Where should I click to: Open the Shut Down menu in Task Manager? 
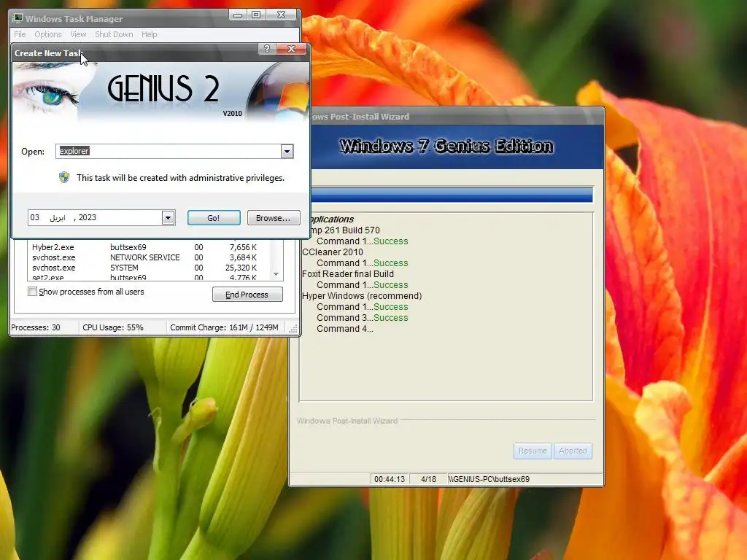[x=114, y=34]
